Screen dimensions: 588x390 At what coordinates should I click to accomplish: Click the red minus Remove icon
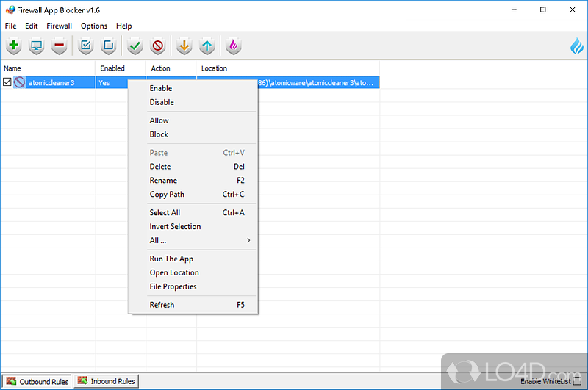(60, 46)
